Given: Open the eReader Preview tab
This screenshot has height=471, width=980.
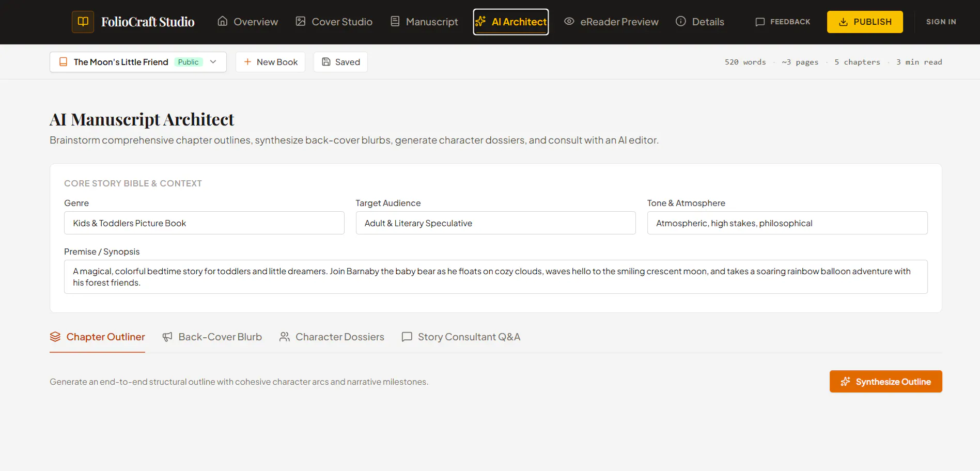Looking at the screenshot, I should click(611, 22).
